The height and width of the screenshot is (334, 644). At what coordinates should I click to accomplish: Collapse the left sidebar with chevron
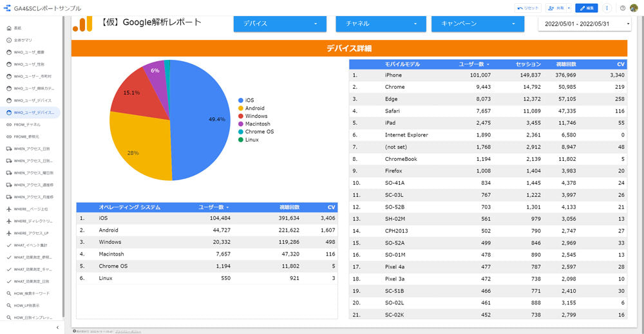(x=57, y=328)
